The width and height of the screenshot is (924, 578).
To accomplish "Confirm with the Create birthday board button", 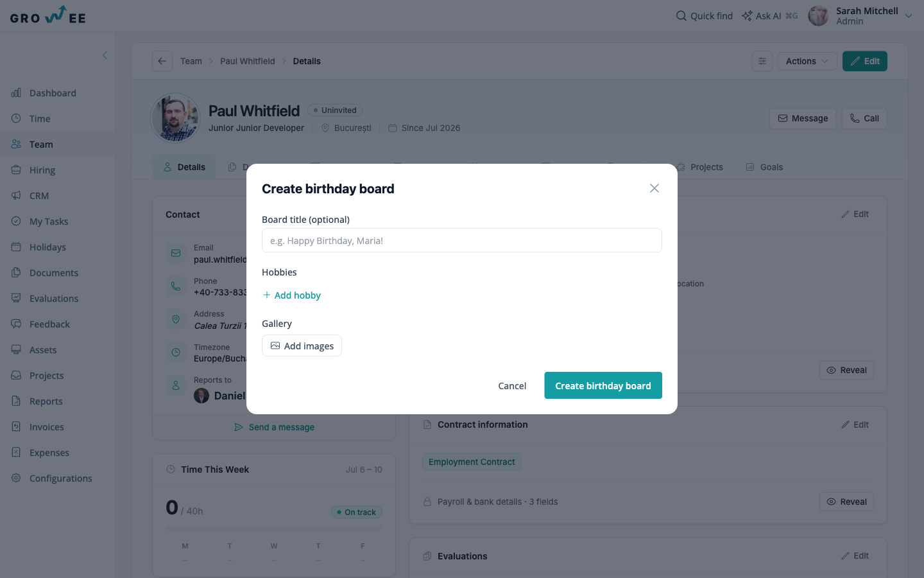I will 603,385.
